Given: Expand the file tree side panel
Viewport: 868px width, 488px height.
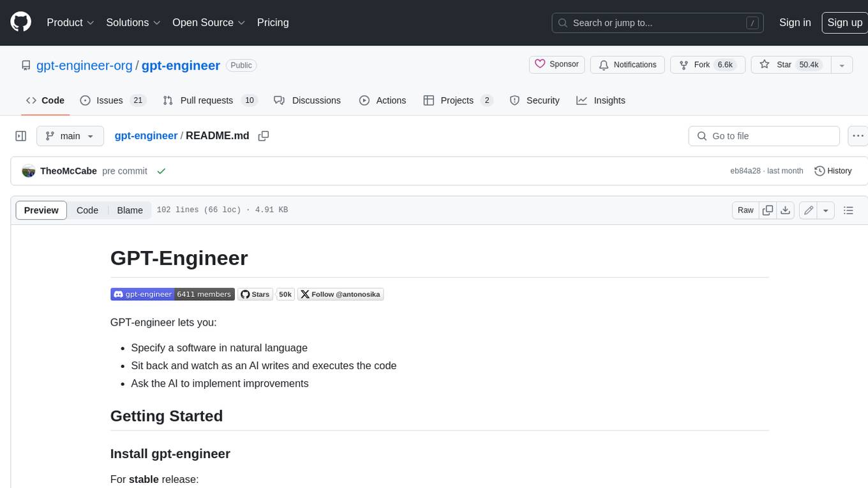Looking at the screenshot, I should [x=20, y=136].
